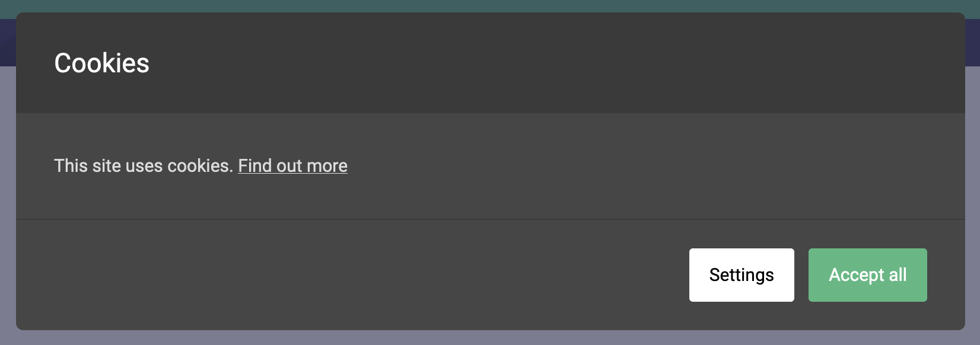The image size is (980, 345).
Task: Click empty body area below the cookie message
Action: (x=475, y=199)
